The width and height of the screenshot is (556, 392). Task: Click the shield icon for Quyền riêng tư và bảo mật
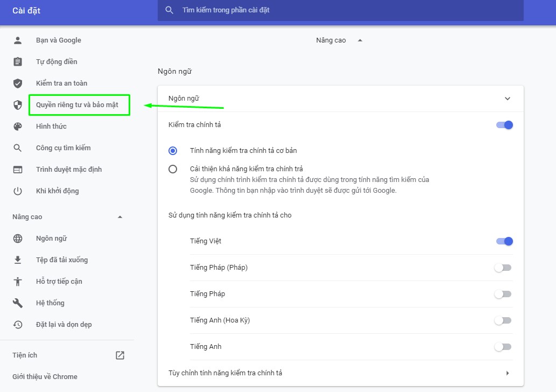(x=18, y=105)
